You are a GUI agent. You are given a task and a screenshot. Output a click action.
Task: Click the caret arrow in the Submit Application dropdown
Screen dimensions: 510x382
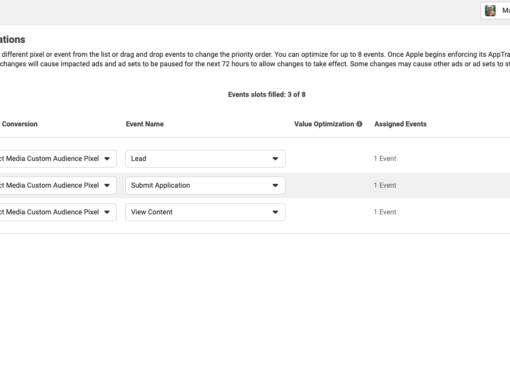point(275,185)
